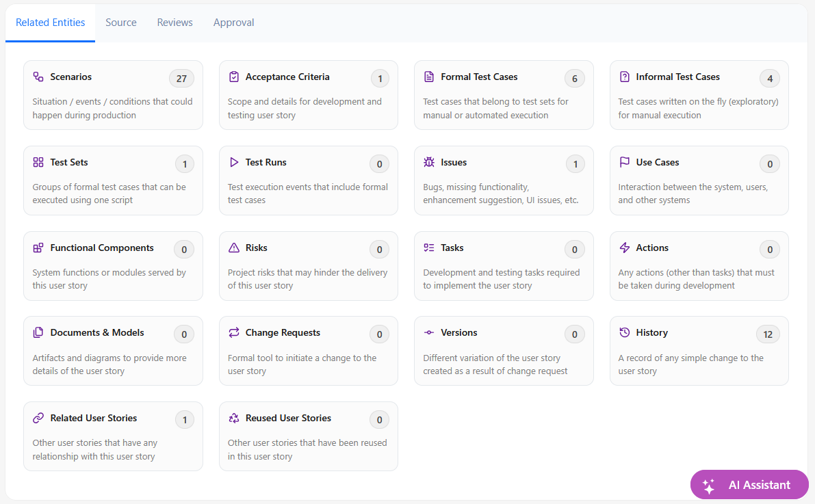Go to the Approval tab
Screen dimensions: 815x504
(x=233, y=23)
